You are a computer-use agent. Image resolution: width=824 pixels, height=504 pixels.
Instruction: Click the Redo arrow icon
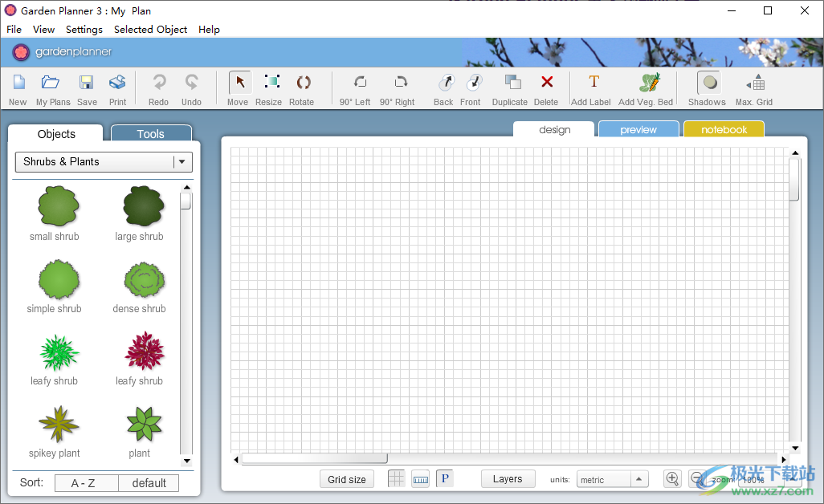(x=159, y=83)
